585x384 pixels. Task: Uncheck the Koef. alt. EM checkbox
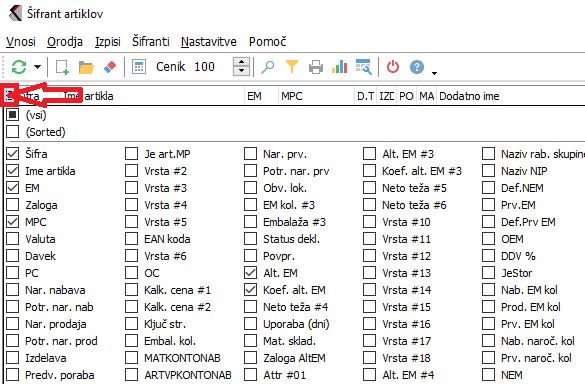tap(250, 290)
